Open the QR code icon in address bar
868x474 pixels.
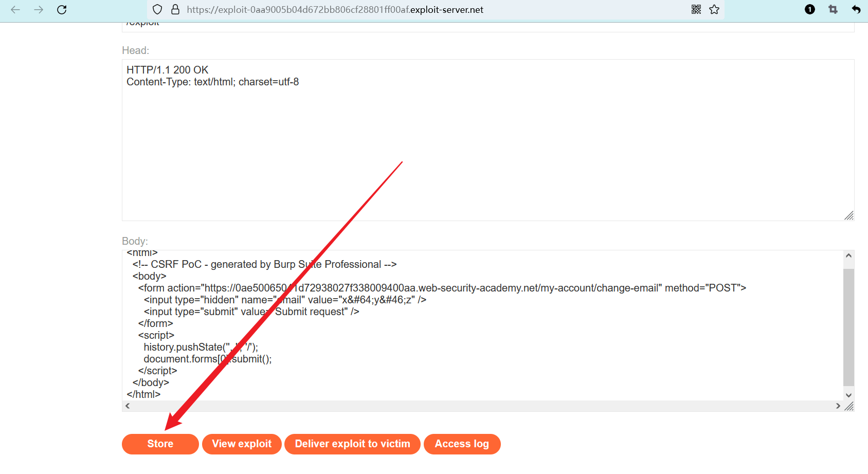click(x=696, y=9)
